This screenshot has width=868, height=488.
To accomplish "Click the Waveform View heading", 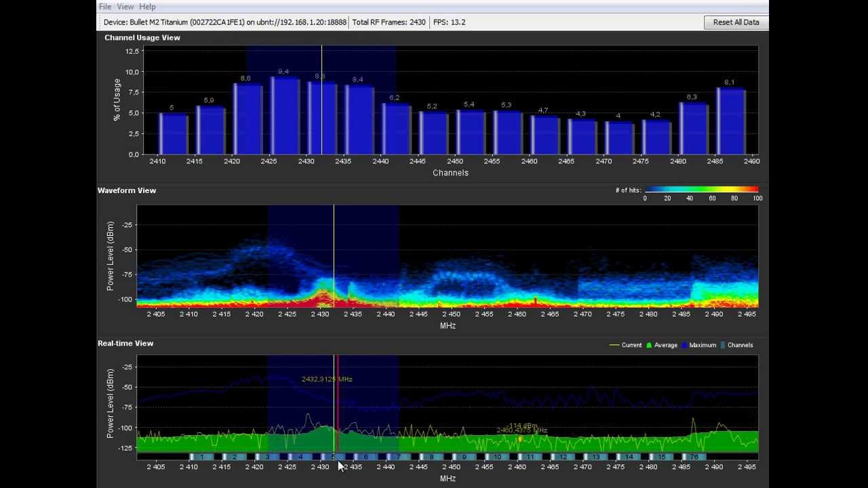I will pos(127,190).
